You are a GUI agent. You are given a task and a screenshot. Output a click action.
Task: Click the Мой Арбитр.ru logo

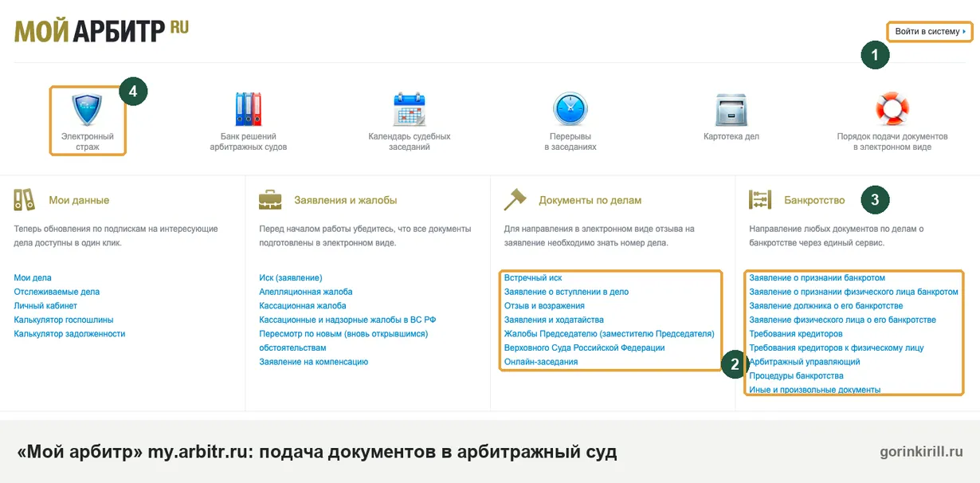pyautogui.click(x=102, y=31)
